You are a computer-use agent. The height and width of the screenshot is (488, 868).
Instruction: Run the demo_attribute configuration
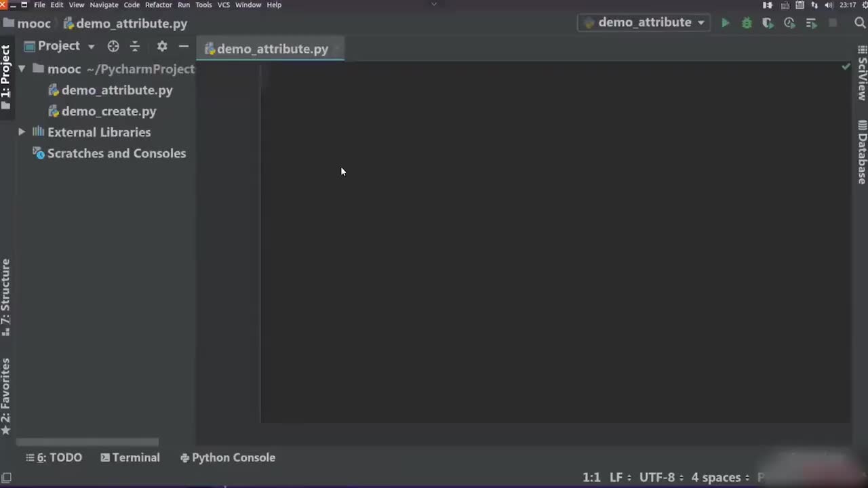(725, 23)
